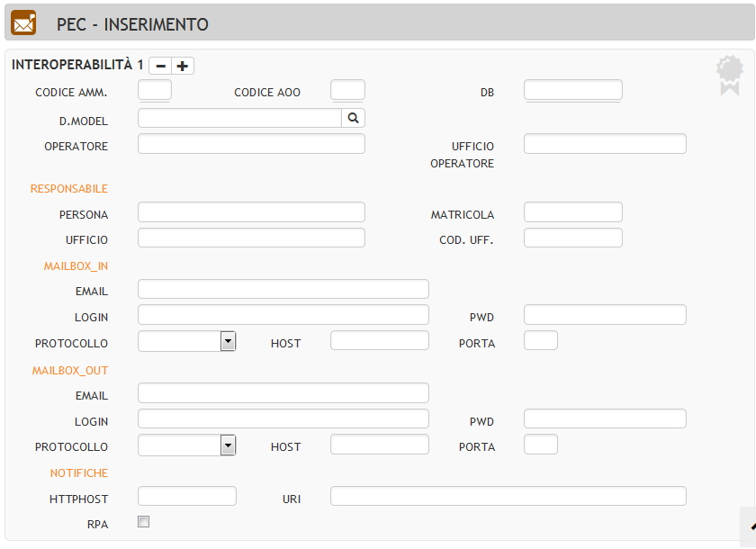Screen dimensions: 756x549
Task: Select the Ufficio Operatore field
Action: point(605,144)
